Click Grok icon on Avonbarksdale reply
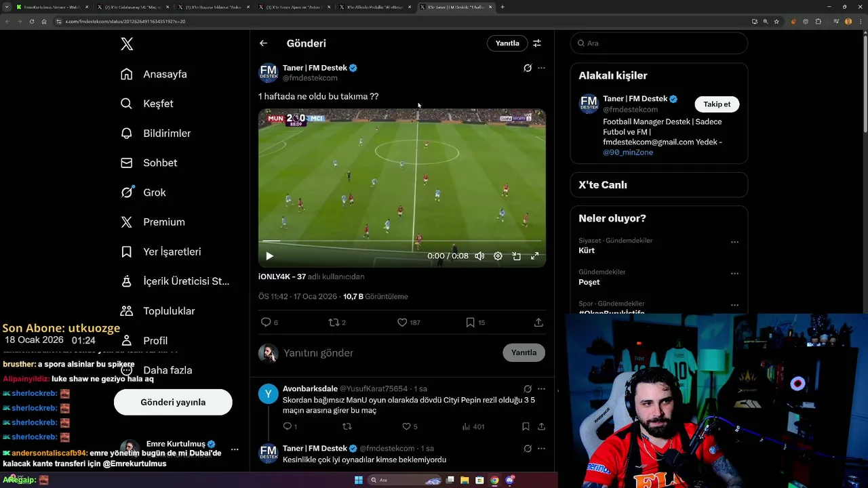Image resolution: width=868 pixels, height=488 pixels. (x=528, y=389)
